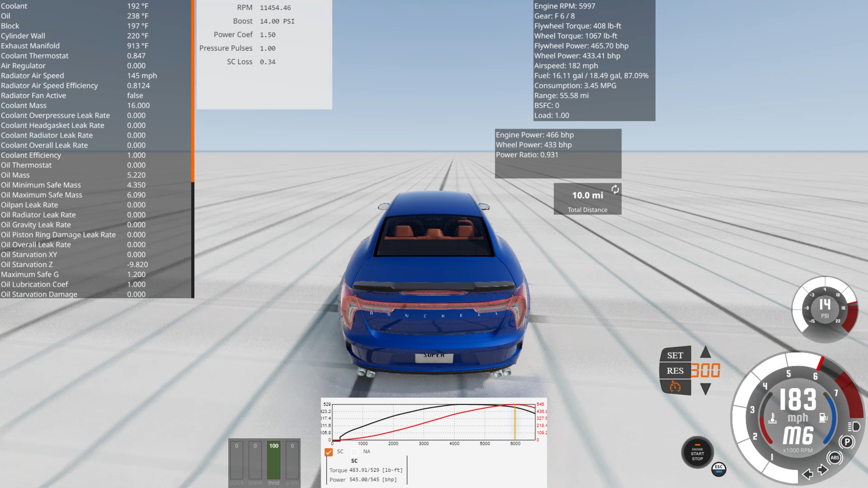Reset trip distance with refresh icon

(x=615, y=189)
